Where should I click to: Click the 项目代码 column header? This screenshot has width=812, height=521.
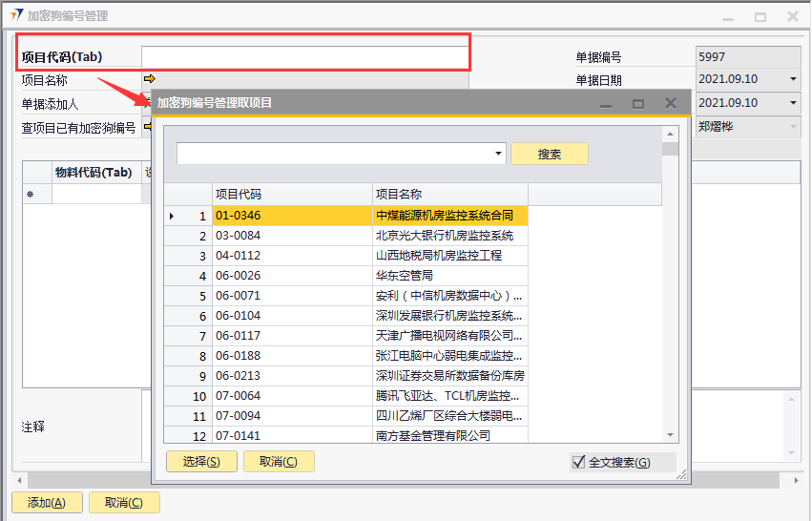pyautogui.click(x=291, y=195)
